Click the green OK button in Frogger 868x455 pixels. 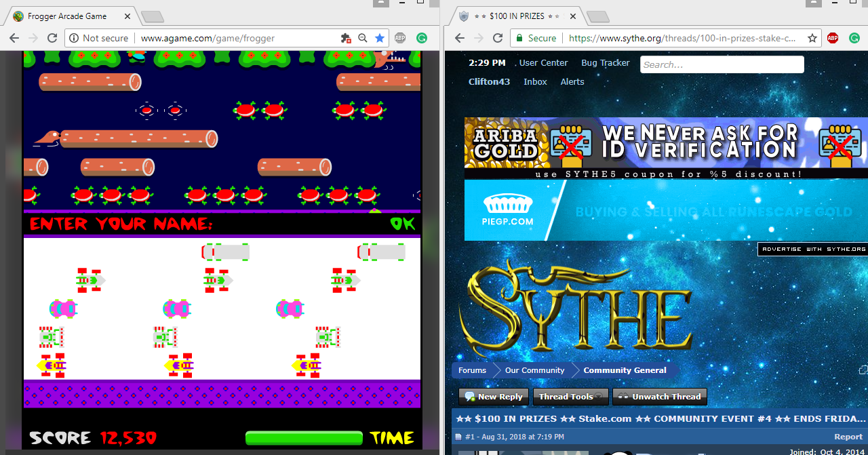[402, 224]
